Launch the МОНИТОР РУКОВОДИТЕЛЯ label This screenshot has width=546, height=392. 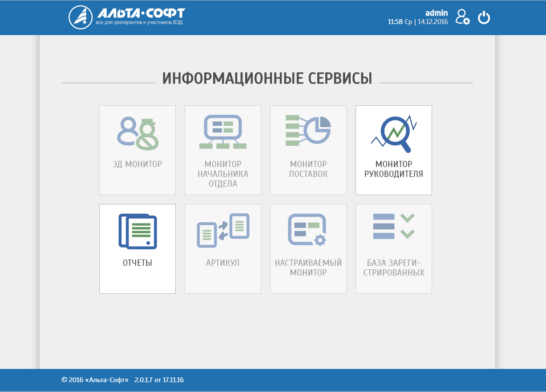[x=394, y=169]
